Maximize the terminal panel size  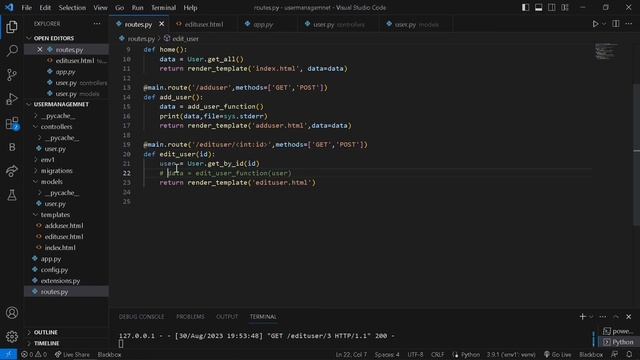(616, 316)
